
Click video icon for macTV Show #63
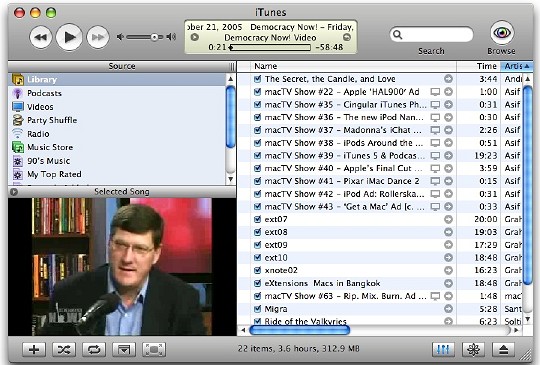click(x=435, y=296)
